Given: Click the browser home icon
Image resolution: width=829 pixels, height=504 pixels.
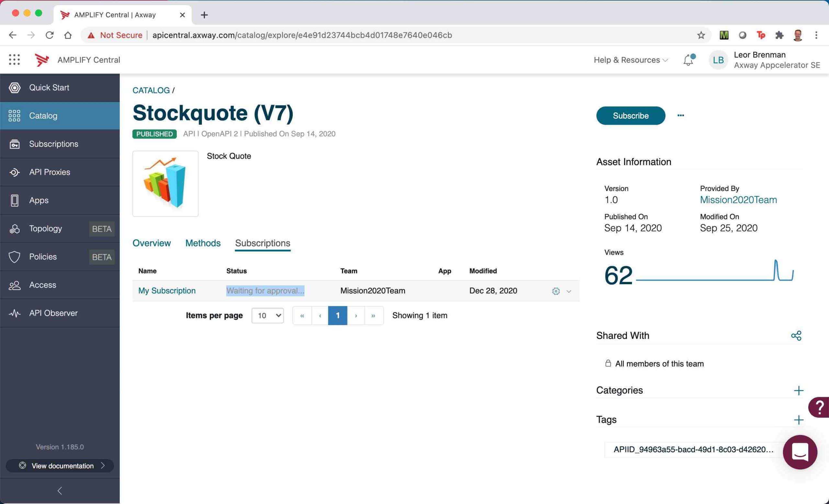Looking at the screenshot, I should pyautogui.click(x=68, y=35).
